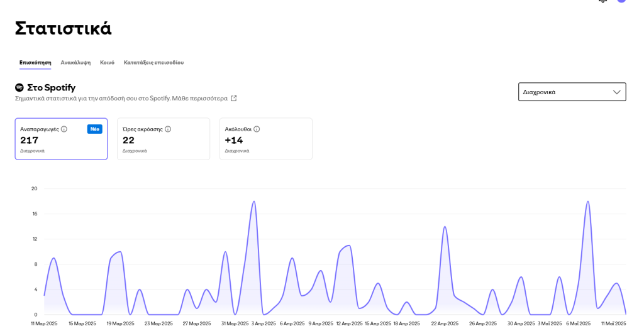Click the external link icon after Μάθε περισσότερα

[x=234, y=98]
